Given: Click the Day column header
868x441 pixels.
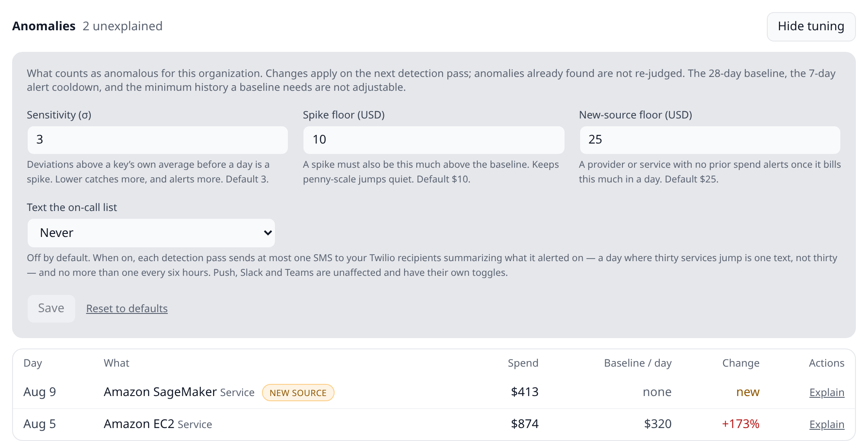Looking at the screenshot, I should (x=33, y=363).
